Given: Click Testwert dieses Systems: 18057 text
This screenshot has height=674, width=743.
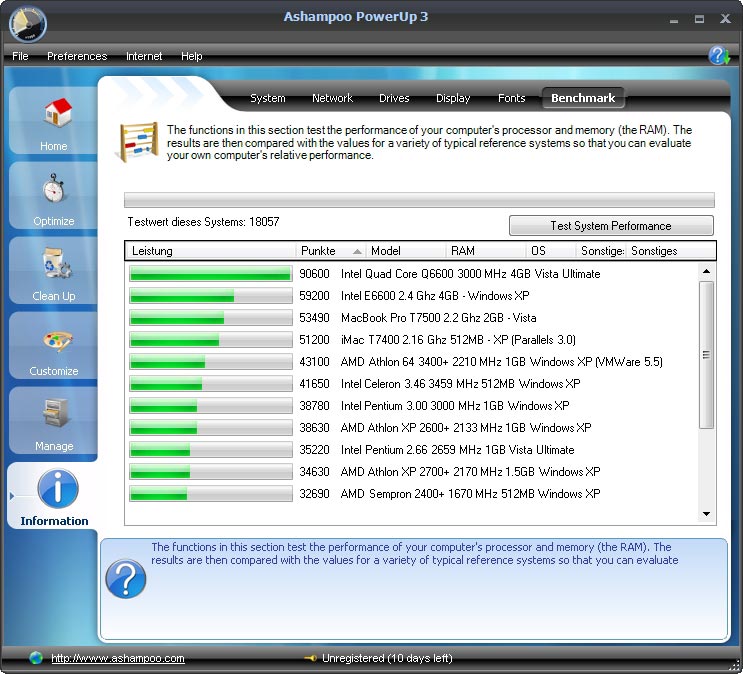Looking at the screenshot, I should pos(203,222).
